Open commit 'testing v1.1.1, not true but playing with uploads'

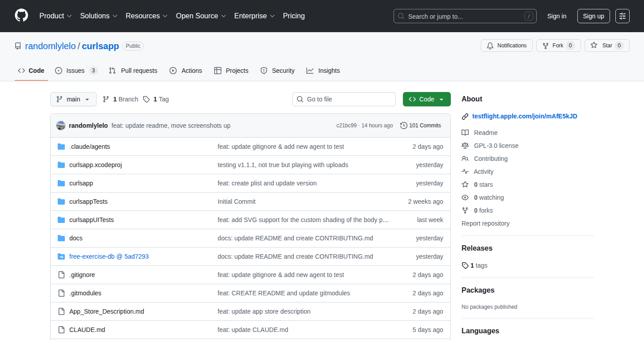pos(283,165)
